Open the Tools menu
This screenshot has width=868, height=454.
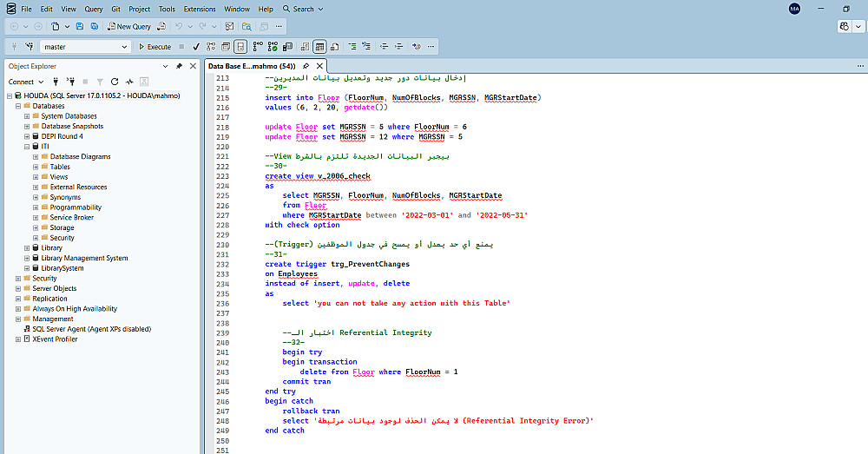167,9
